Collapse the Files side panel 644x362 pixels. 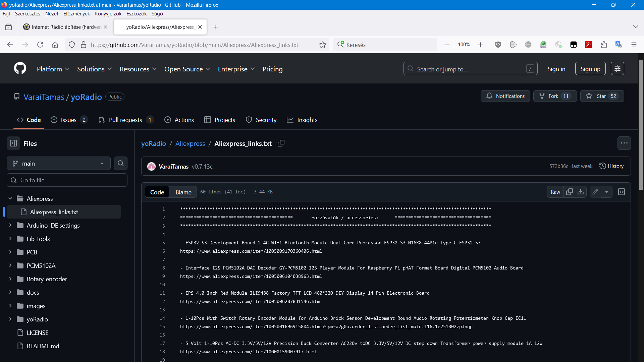tap(13, 143)
